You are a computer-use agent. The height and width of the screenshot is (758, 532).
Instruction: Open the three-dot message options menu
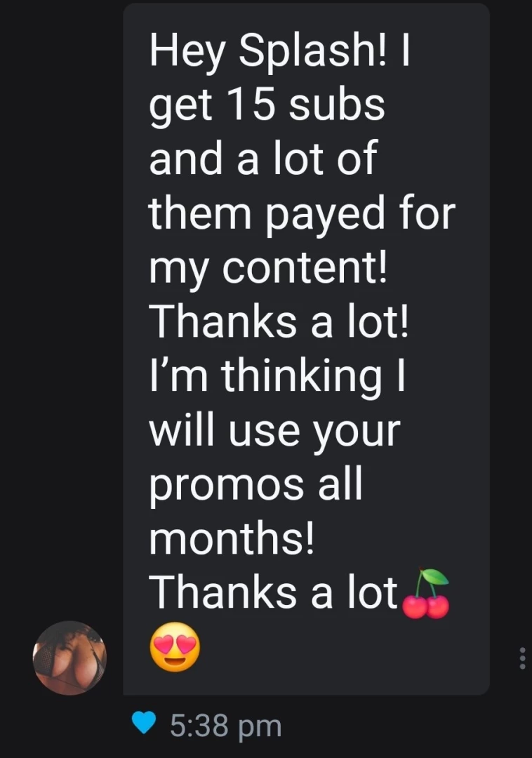pyautogui.click(x=521, y=658)
